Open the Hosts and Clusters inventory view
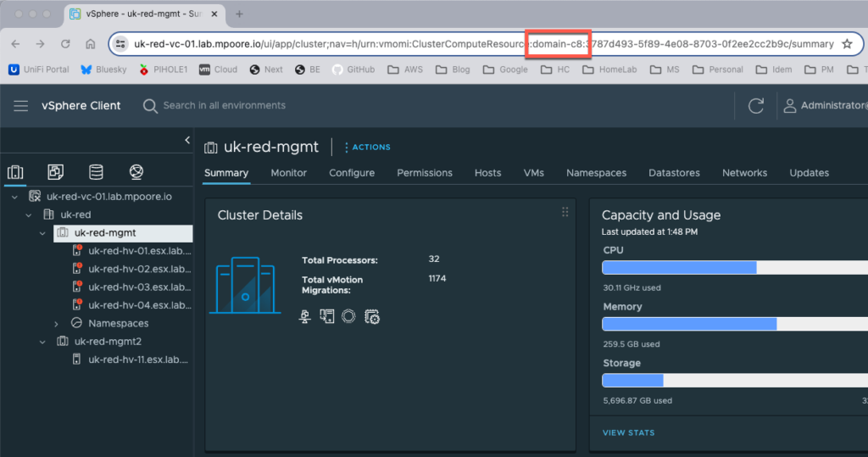 15,172
